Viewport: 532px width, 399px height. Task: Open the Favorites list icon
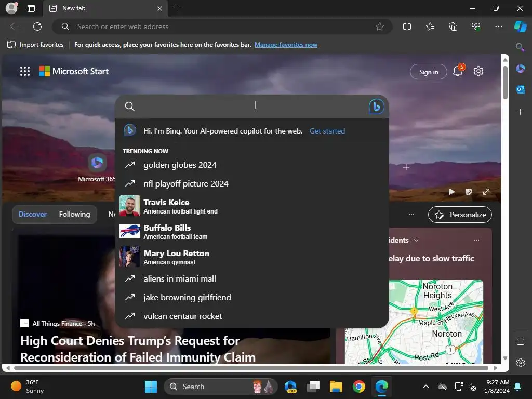(x=430, y=26)
